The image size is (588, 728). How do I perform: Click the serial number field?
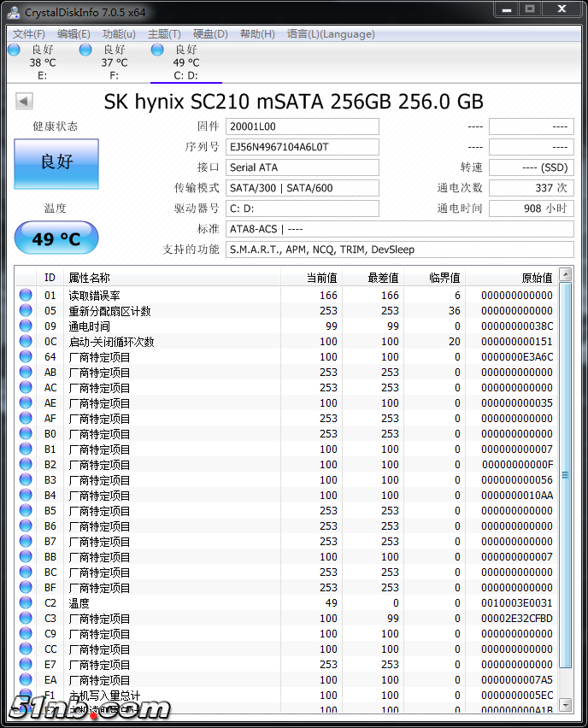tap(302, 147)
